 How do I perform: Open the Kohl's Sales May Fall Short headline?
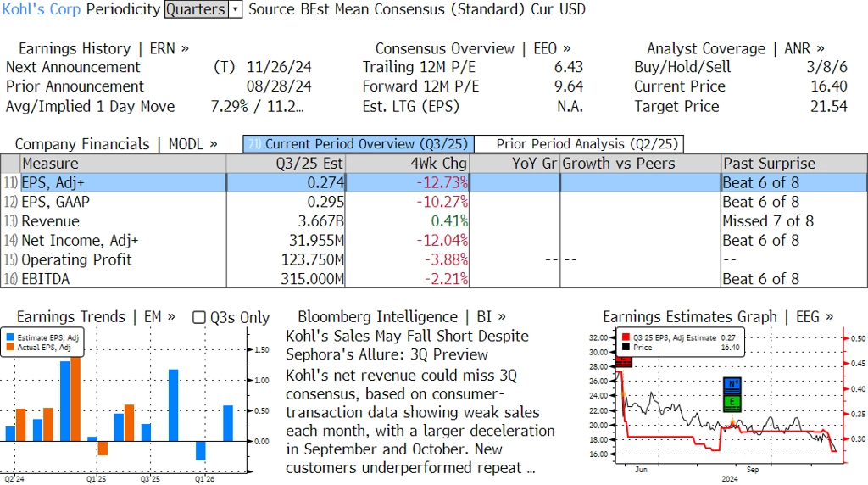[407, 345]
